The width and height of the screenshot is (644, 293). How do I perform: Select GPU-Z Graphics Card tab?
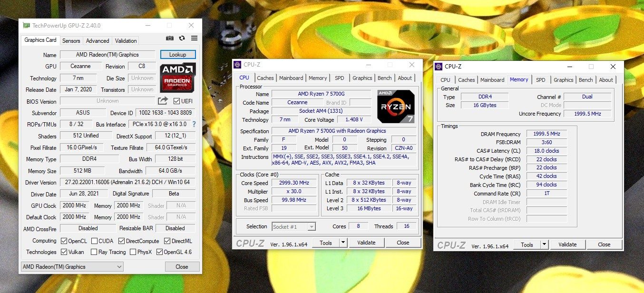tap(40, 40)
